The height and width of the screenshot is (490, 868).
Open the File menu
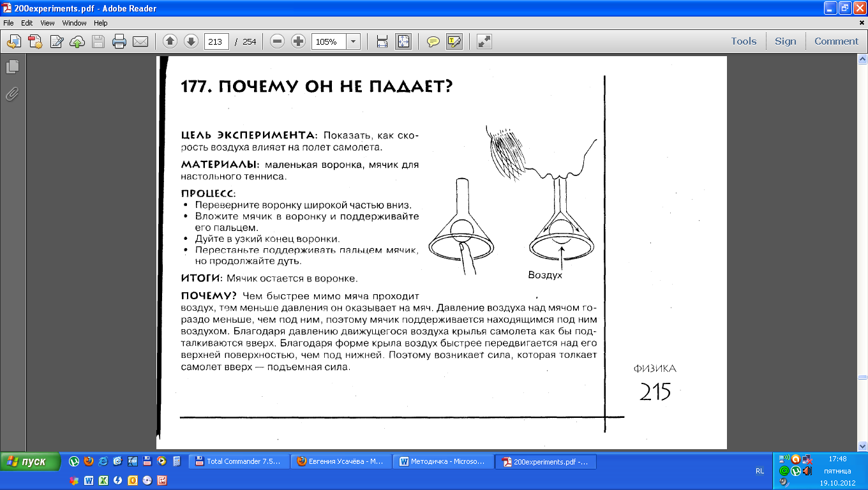tap(9, 23)
